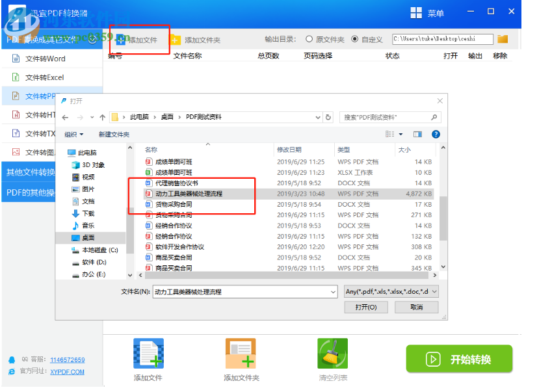552x392 pixels.
Task: Open the Any(*.pdf) file type dropdown
Action: [x=433, y=291]
